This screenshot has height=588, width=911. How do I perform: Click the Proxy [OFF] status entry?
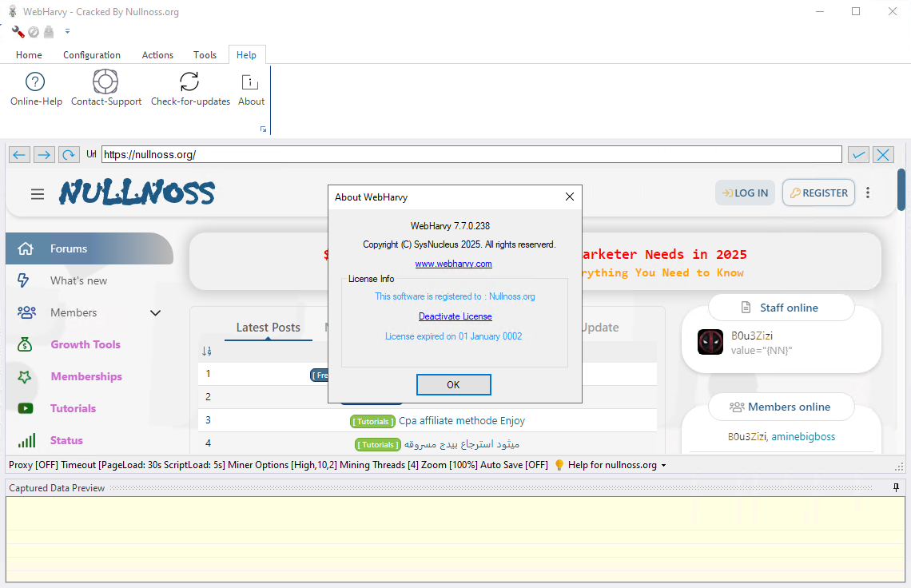pos(34,465)
